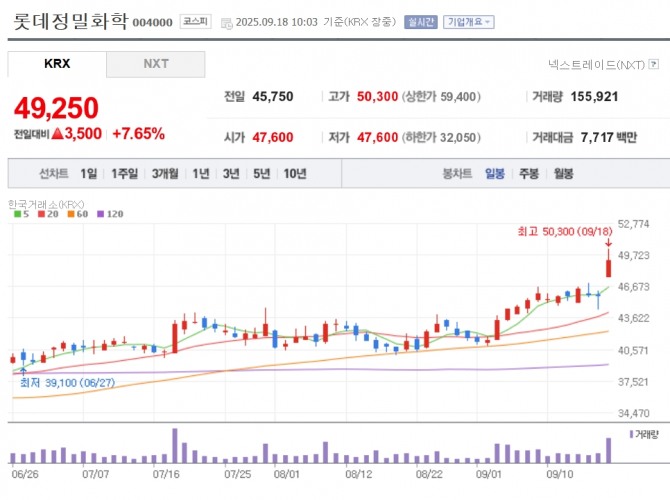
Task: Click the orange 60-day moving average swatch
Action: 71,214
